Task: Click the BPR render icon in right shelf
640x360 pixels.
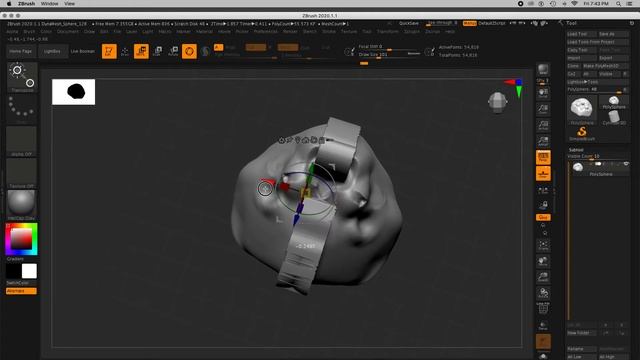Action: (x=543, y=69)
